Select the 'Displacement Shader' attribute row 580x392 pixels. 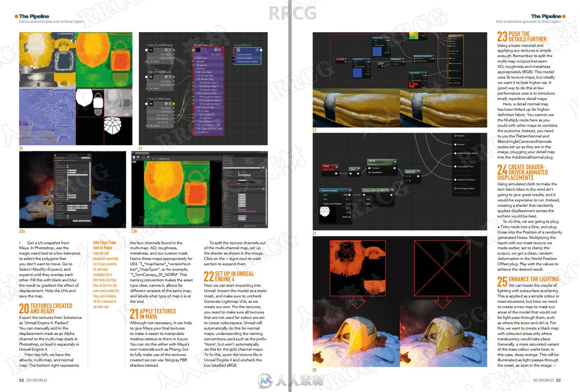tap(247, 61)
